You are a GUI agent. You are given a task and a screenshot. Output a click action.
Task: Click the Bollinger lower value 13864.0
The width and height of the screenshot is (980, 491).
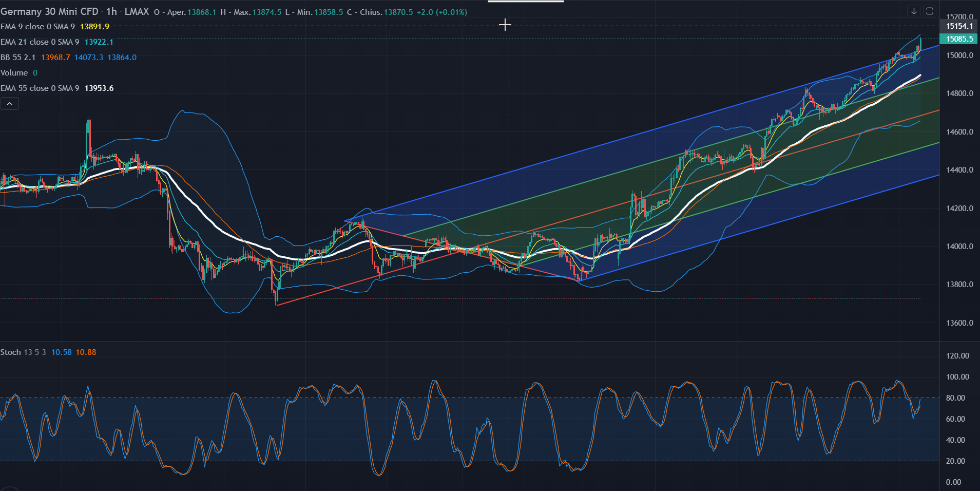(122, 58)
